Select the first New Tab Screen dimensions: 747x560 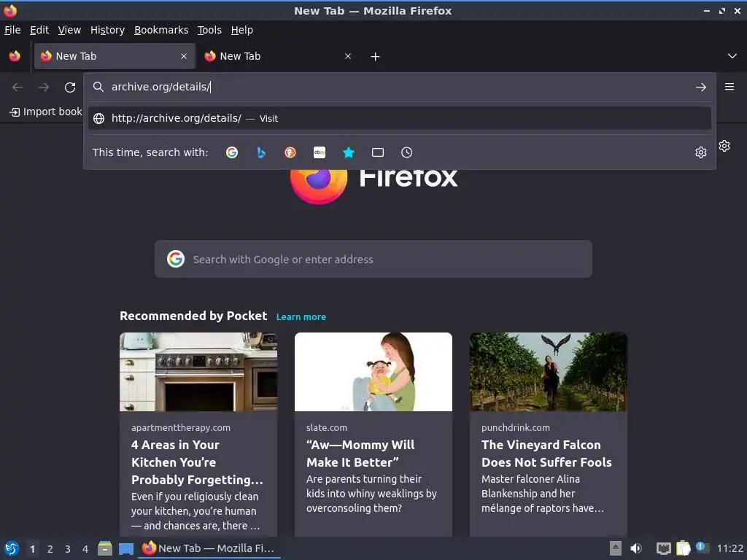click(115, 56)
